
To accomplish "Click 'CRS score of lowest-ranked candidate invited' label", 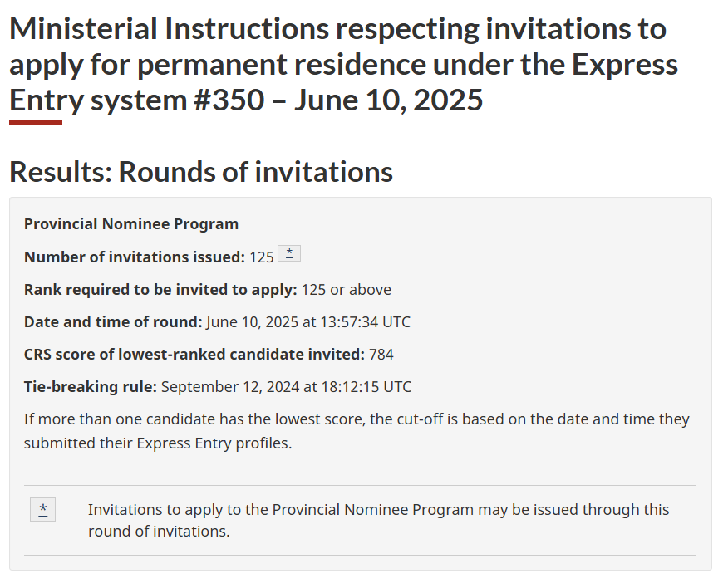I will point(194,354).
